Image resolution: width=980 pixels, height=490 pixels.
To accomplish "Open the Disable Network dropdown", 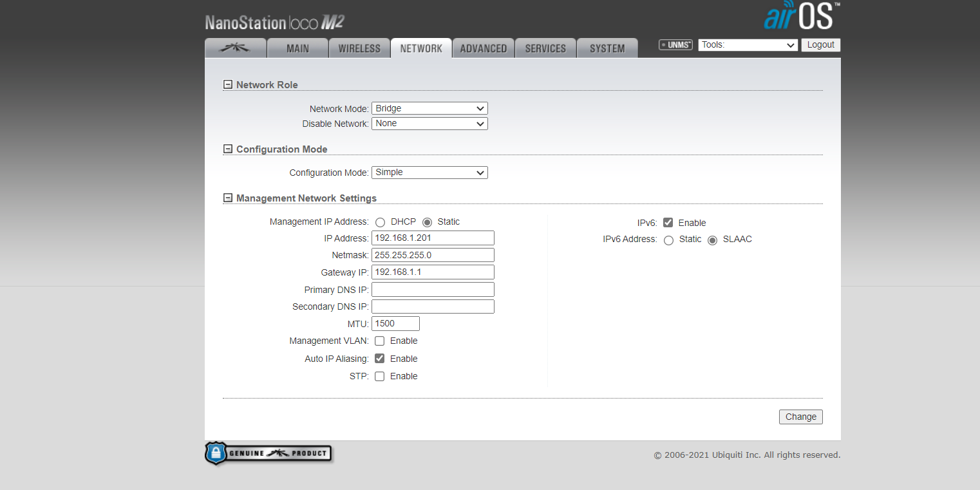I will 429,123.
